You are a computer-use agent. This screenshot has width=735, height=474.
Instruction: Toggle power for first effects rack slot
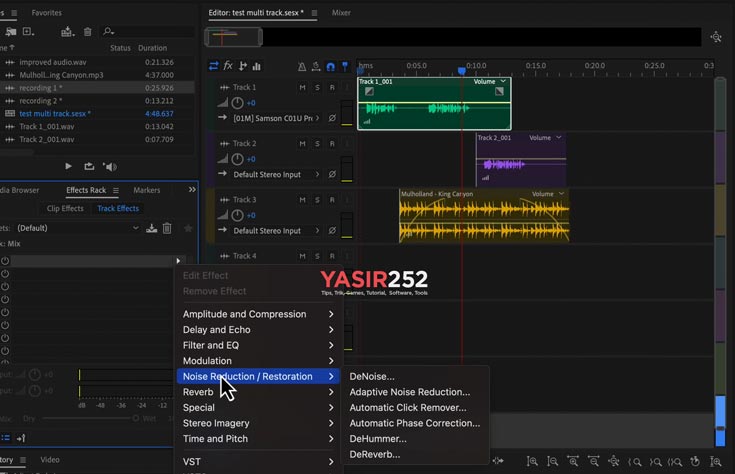tap(5, 261)
